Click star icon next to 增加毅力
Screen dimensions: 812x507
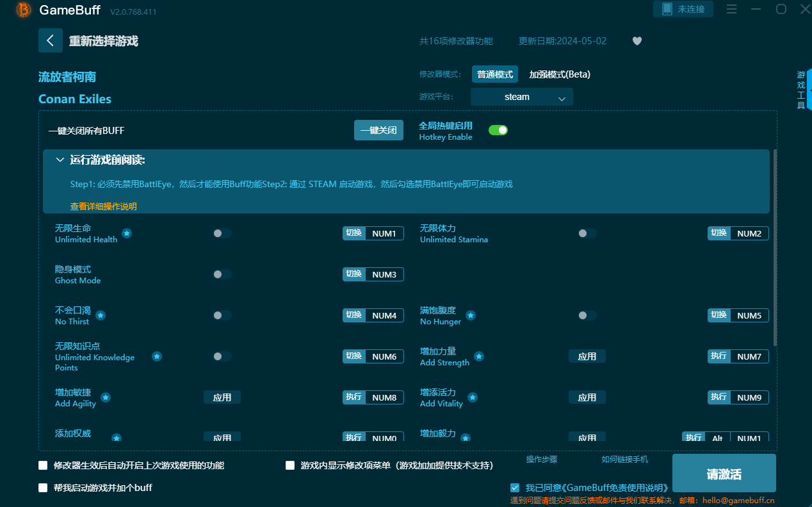pyautogui.click(x=466, y=438)
